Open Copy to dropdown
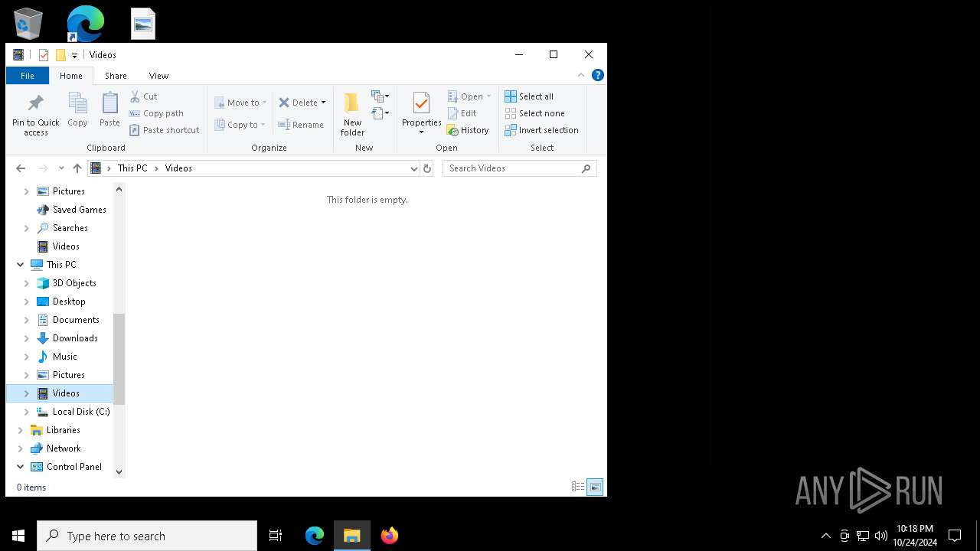 240,125
